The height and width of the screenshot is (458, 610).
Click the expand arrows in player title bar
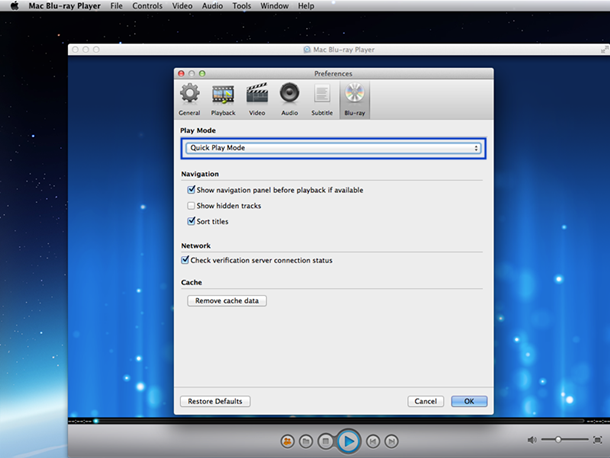coord(605,49)
